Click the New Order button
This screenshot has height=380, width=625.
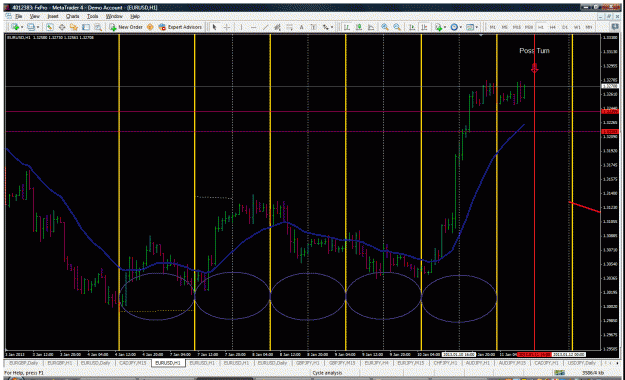coord(126,27)
